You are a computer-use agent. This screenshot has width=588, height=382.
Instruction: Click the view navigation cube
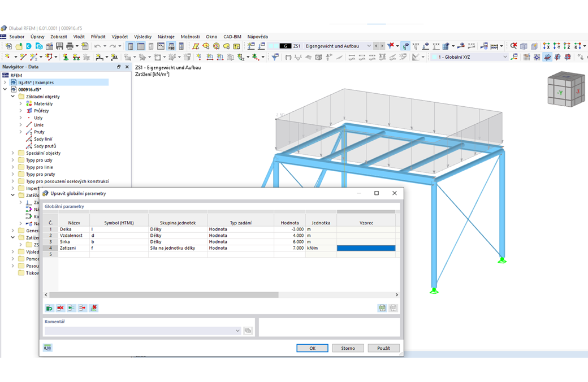tap(566, 89)
